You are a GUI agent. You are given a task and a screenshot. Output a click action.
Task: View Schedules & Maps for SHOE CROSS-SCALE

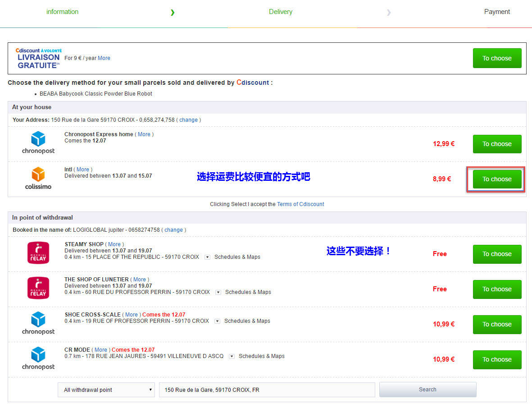point(247,321)
